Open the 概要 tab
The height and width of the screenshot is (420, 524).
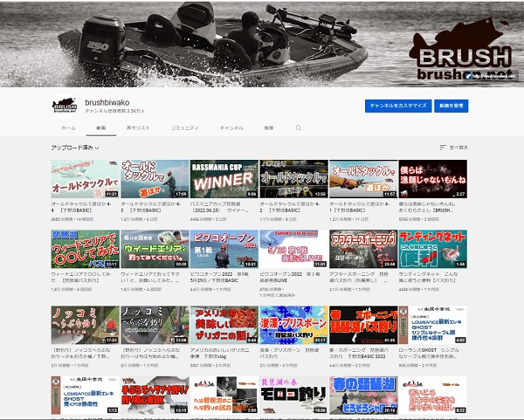point(268,127)
